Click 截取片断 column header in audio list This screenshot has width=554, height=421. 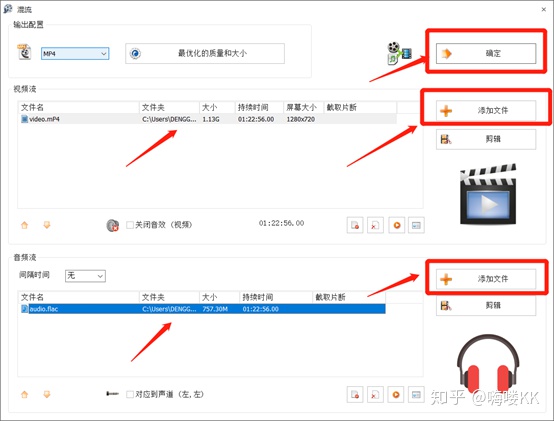click(349, 297)
